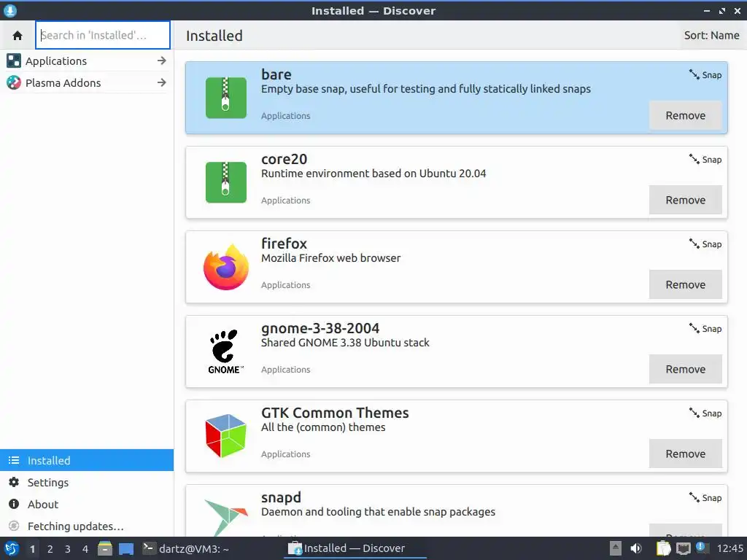The width and height of the screenshot is (747, 560).
Task: Click the removable media tray icon
Action: (x=615, y=548)
